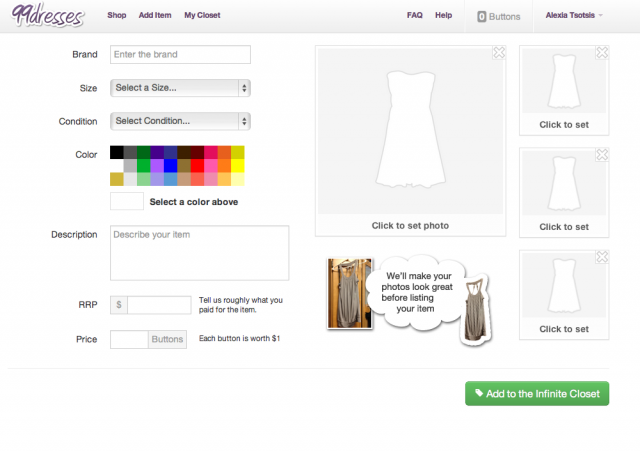
Task: Set the first small dress photo slot
Action: pyautogui.click(x=564, y=91)
